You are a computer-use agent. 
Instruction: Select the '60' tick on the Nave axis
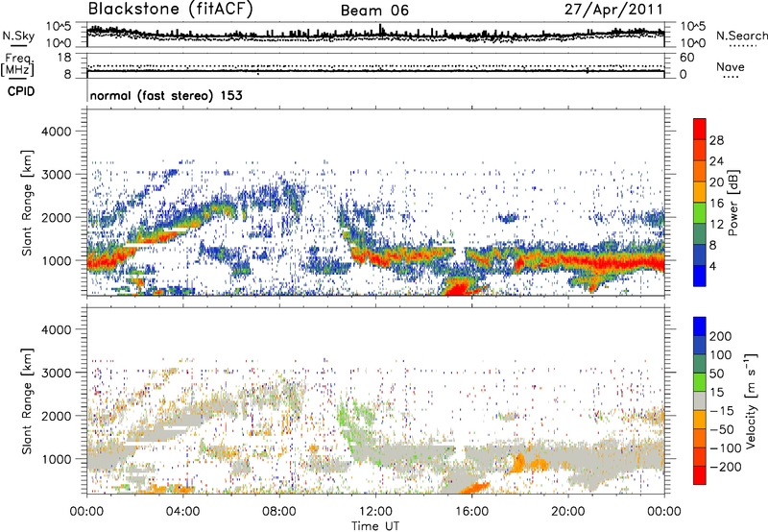[687, 58]
